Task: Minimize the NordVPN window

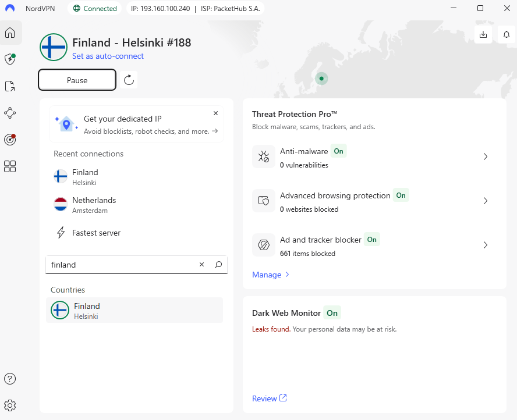Action: [x=454, y=8]
